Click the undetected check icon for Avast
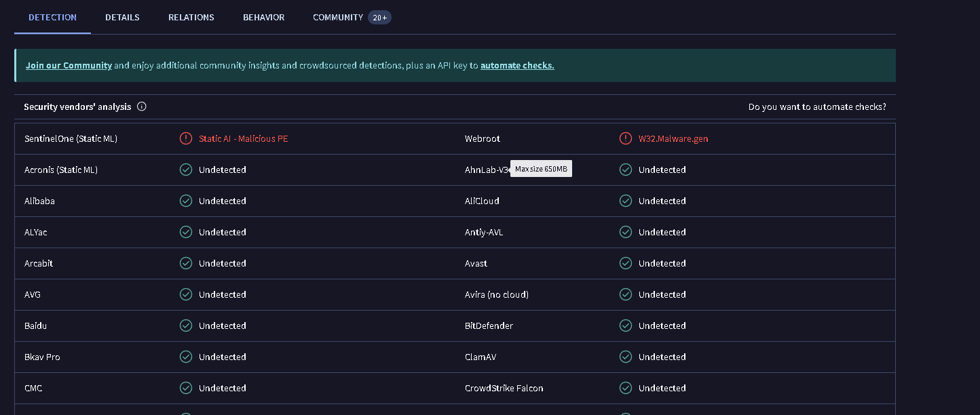The image size is (980, 415). click(626, 263)
